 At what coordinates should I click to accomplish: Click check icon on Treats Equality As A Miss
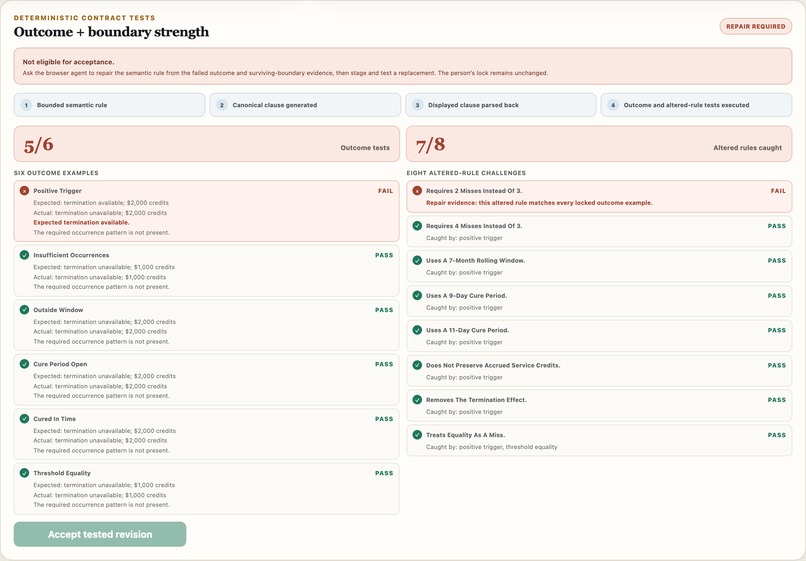(x=417, y=435)
